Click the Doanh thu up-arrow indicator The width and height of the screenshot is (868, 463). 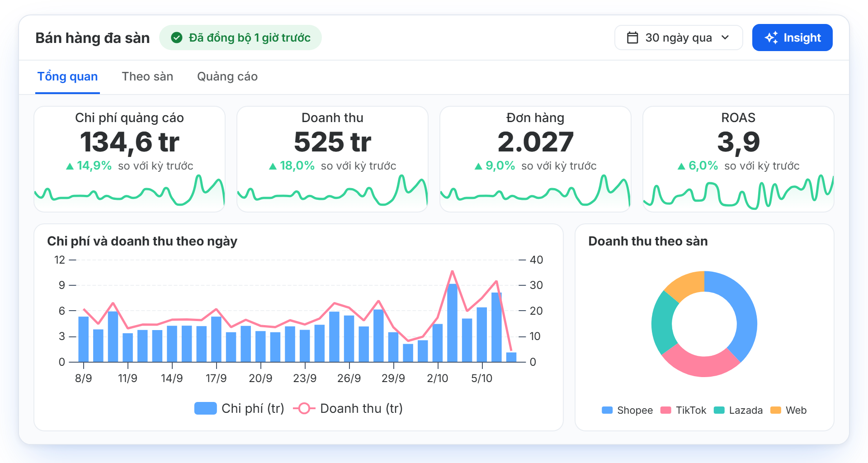coord(273,166)
